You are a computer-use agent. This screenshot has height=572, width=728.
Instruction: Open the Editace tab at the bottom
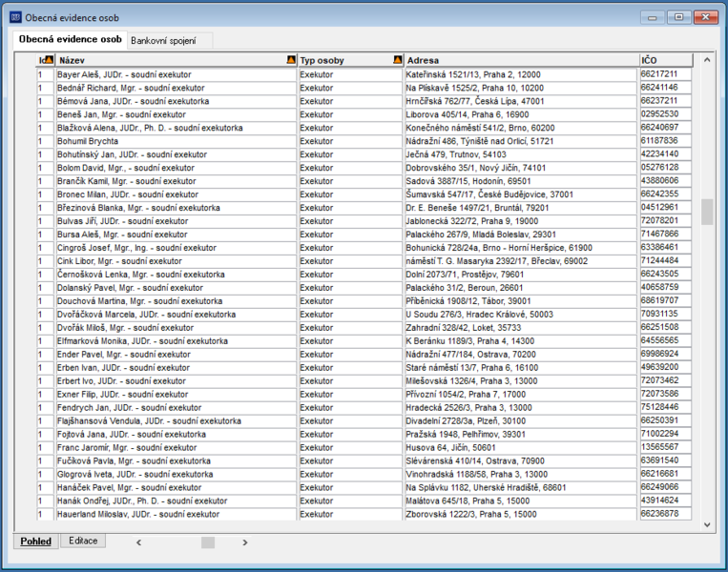tap(83, 541)
